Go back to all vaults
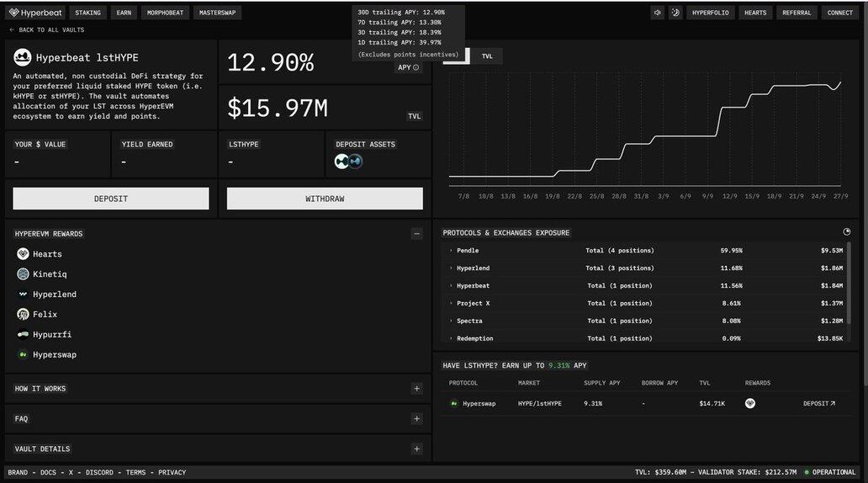 click(x=47, y=30)
